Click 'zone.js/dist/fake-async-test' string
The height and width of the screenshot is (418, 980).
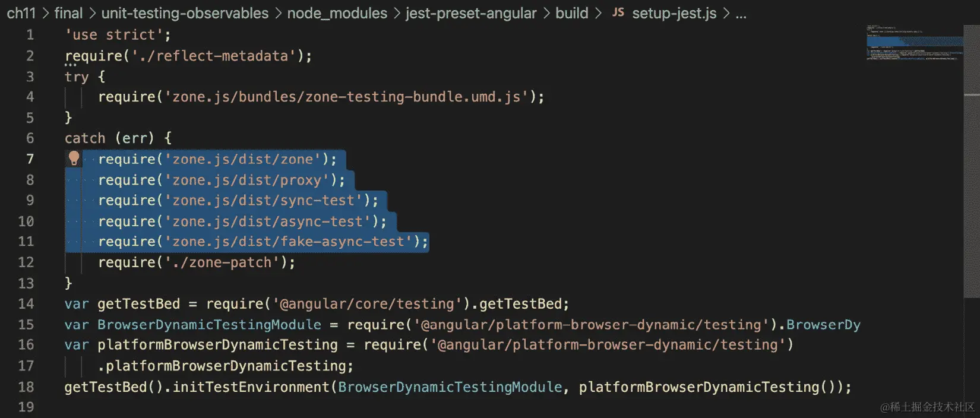[288, 242]
